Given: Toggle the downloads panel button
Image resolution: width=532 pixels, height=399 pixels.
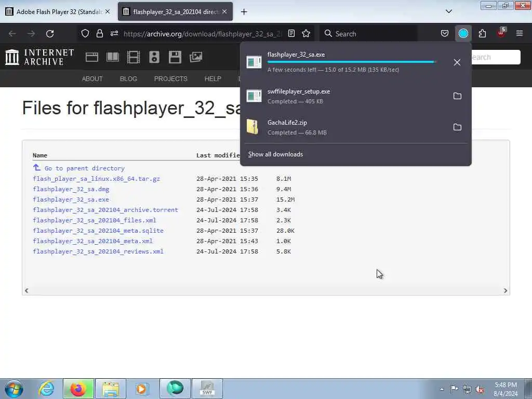Looking at the screenshot, I should (463, 34).
